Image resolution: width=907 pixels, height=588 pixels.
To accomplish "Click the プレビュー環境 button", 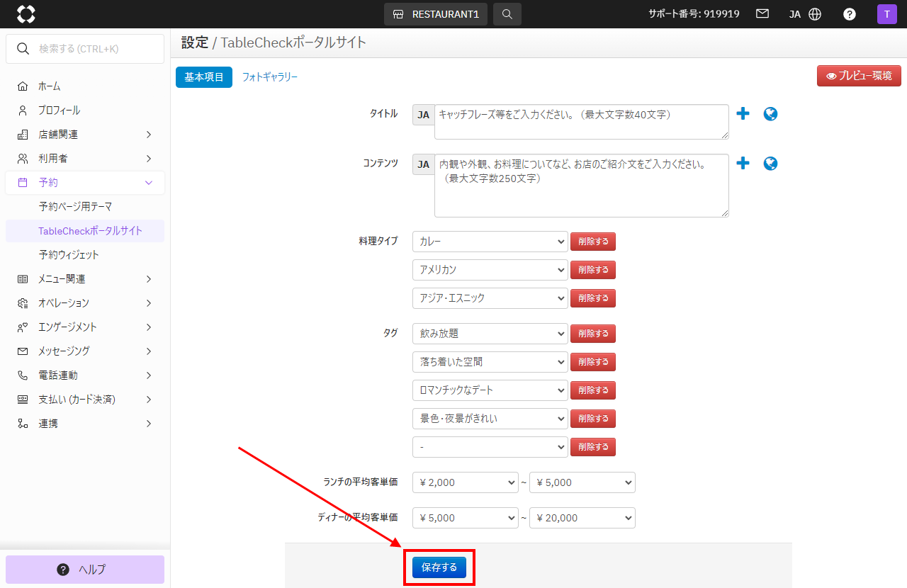I will coord(859,76).
